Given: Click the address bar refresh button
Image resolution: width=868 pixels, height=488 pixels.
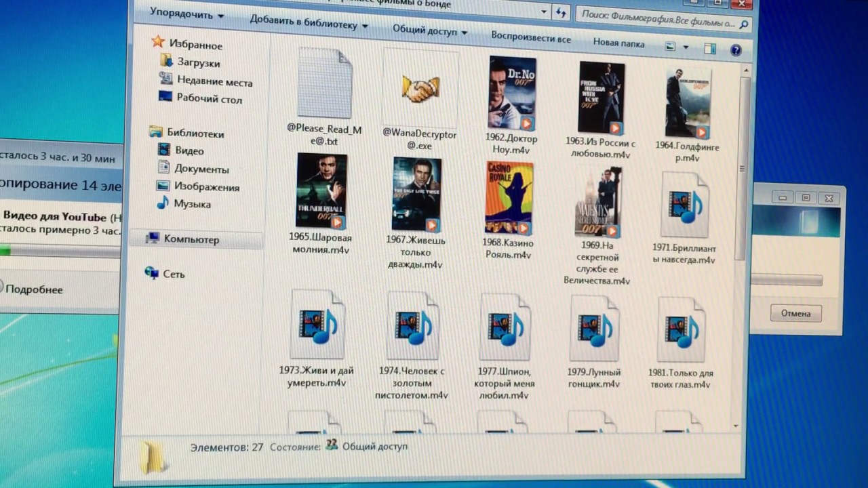Looking at the screenshot, I should pyautogui.click(x=561, y=13).
